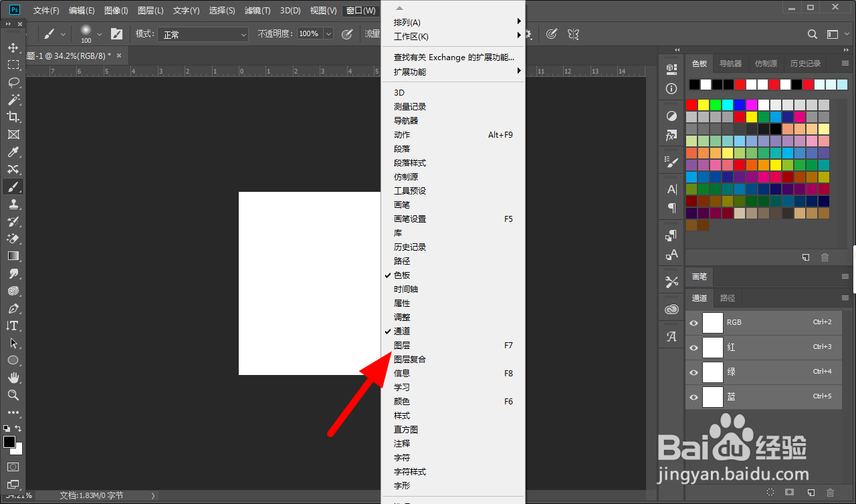Hide the RGB channel eye

[x=693, y=323]
